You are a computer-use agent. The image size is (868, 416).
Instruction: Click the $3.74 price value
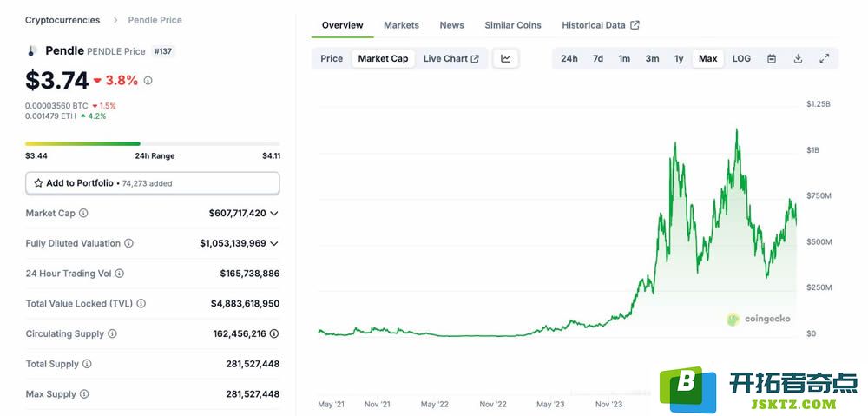[x=57, y=80]
